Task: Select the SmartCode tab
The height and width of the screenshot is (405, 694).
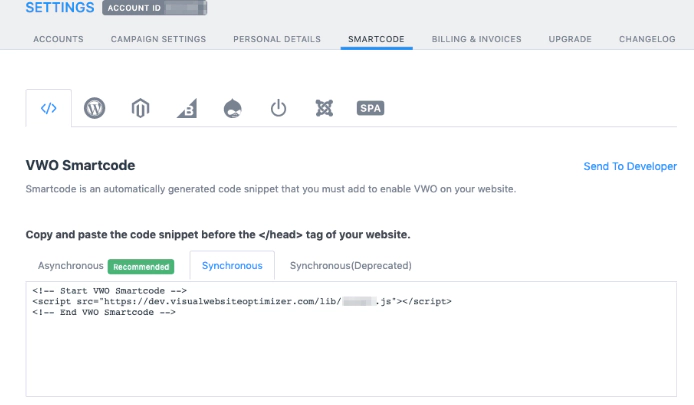Action: tap(376, 39)
